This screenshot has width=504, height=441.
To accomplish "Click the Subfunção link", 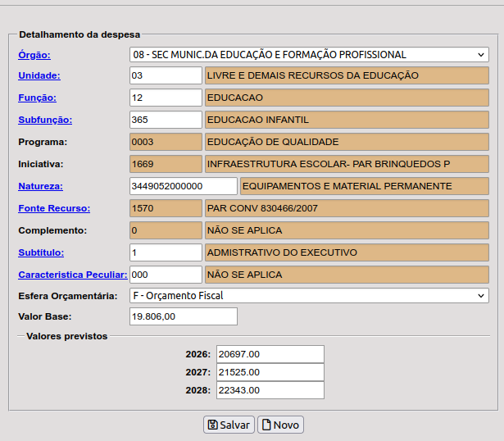I will coord(45,120).
